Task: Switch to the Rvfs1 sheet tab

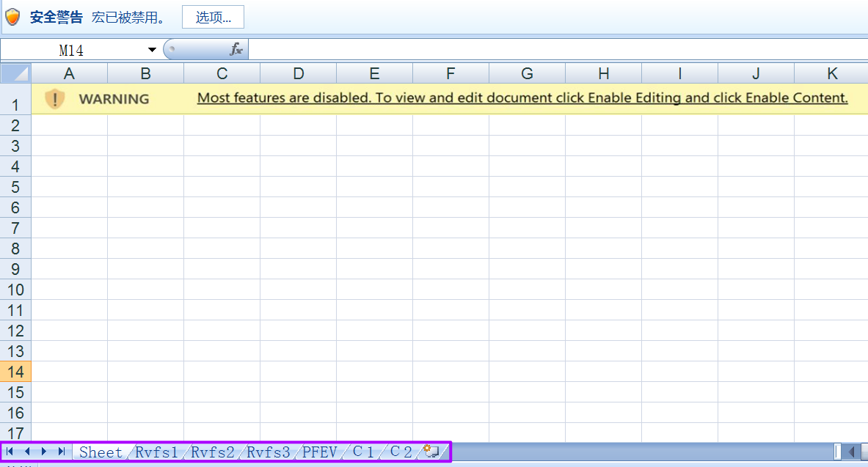Action: [157, 452]
